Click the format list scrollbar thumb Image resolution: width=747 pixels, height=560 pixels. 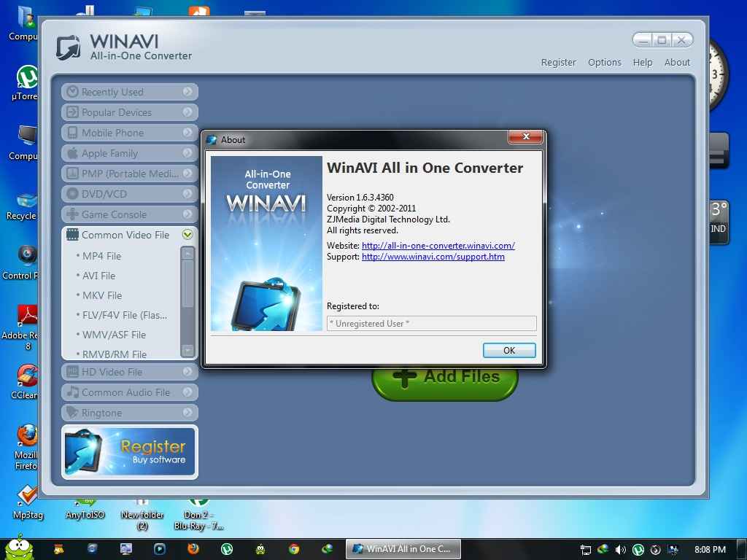pos(187,284)
